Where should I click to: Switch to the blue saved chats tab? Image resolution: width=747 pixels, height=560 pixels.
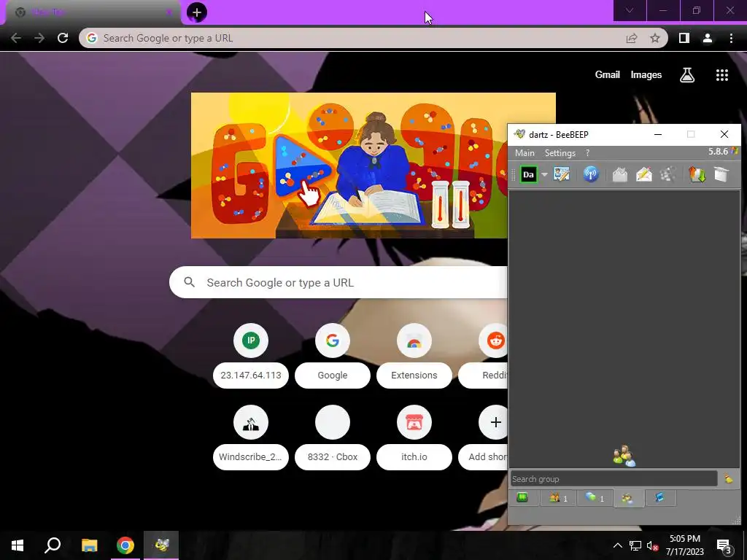tap(659, 497)
